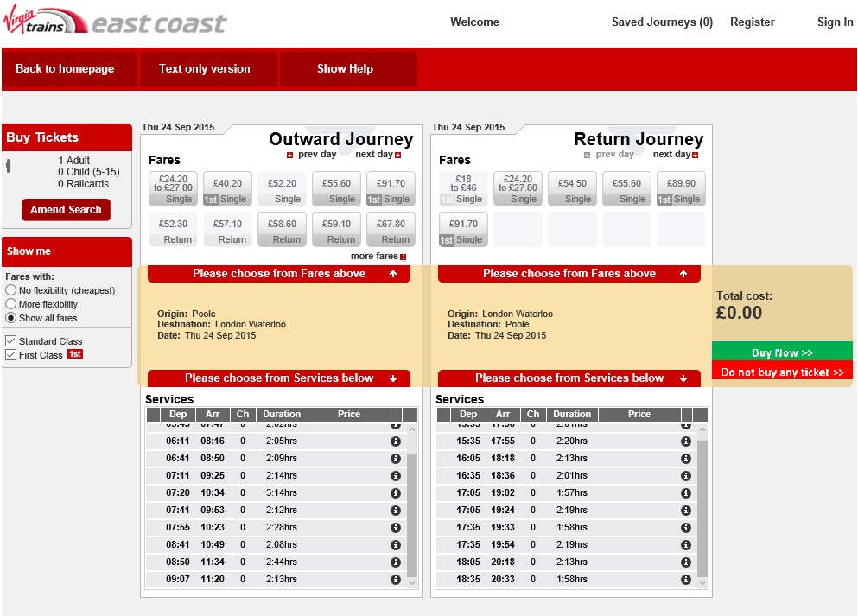The height and width of the screenshot is (616, 858).
Task: Open info icon for 08:41 outward service
Action: tap(396, 545)
